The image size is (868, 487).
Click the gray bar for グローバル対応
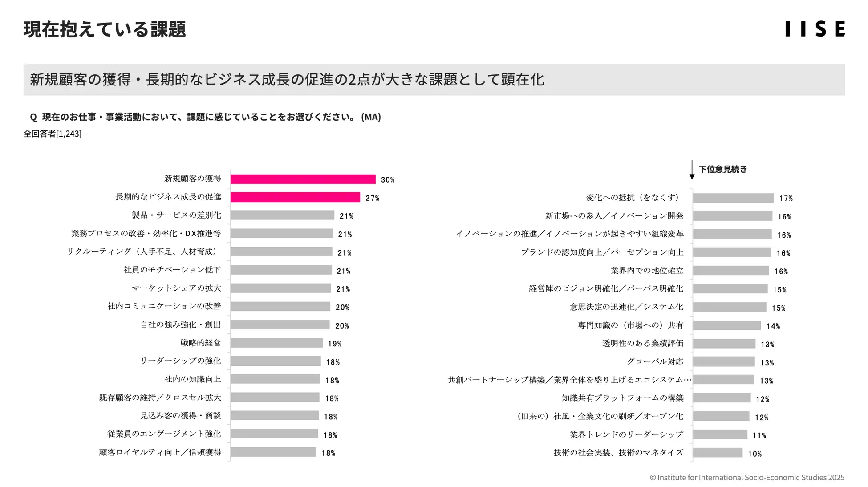pyautogui.click(x=724, y=362)
